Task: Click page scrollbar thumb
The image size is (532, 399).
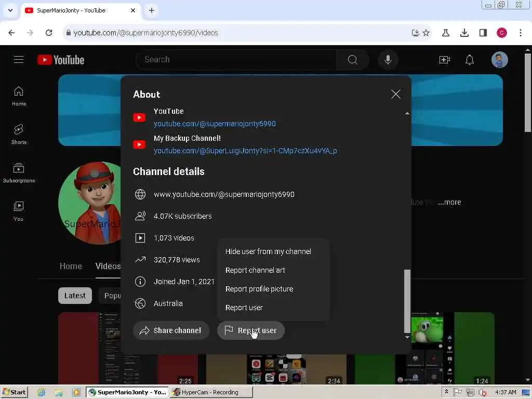Action: [528, 92]
